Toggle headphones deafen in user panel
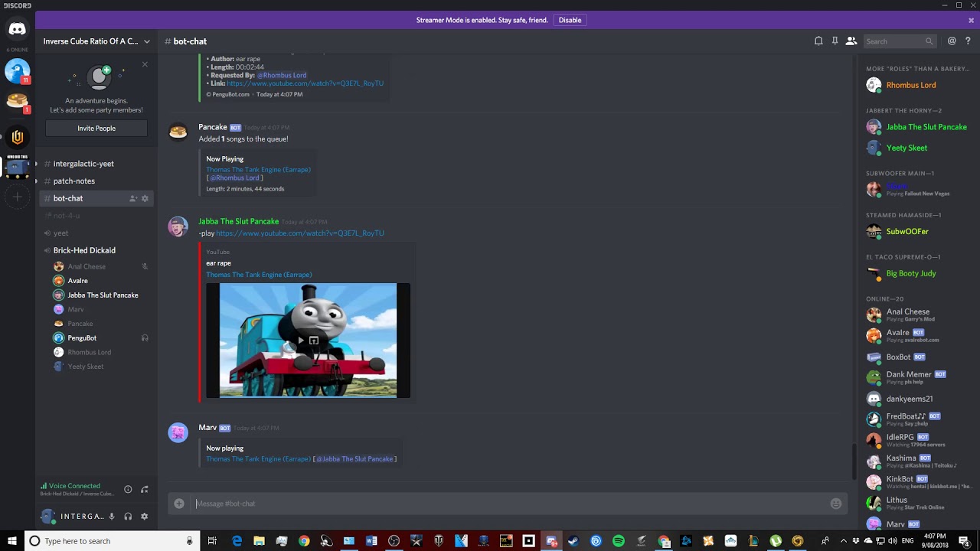 coord(128,517)
